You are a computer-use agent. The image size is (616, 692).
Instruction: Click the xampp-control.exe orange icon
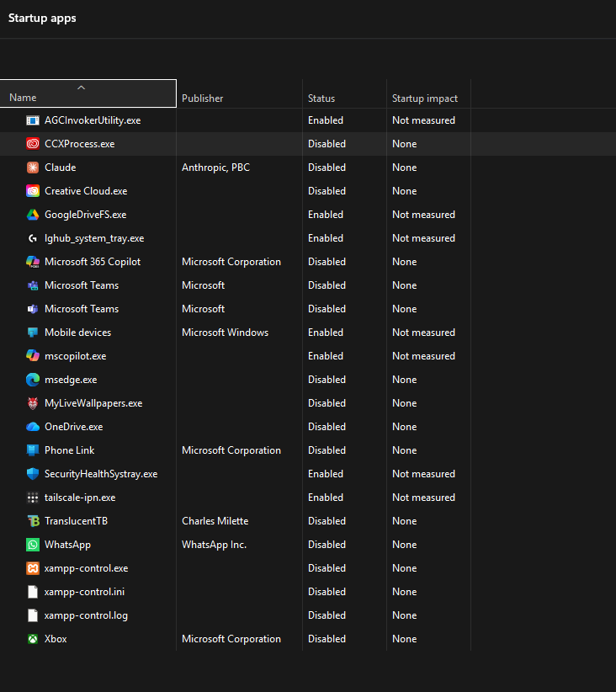(x=33, y=568)
